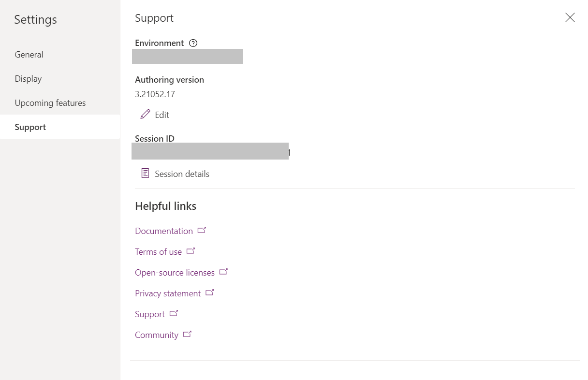Viewport: 588px width, 380px height.
Task: Click the Session details document icon
Action: pyautogui.click(x=145, y=173)
